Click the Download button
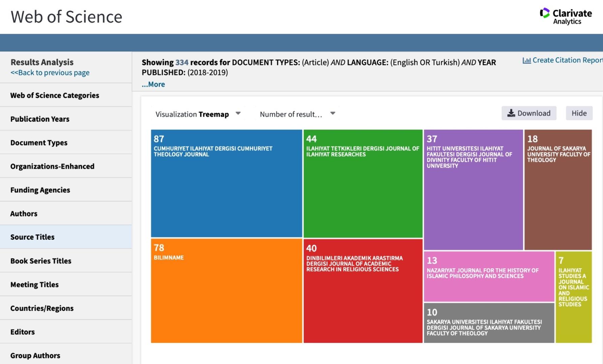Image resolution: width=603 pixels, height=364 pixels. [x=529, y=113]
